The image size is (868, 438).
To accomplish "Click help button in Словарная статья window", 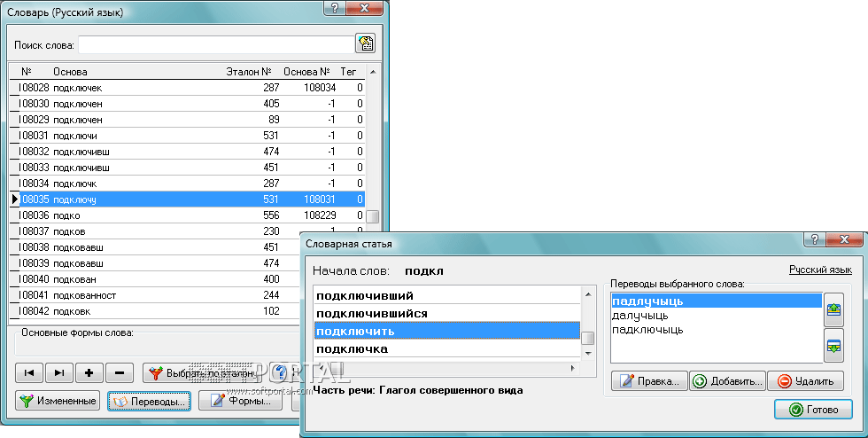I will click(814, 239).
